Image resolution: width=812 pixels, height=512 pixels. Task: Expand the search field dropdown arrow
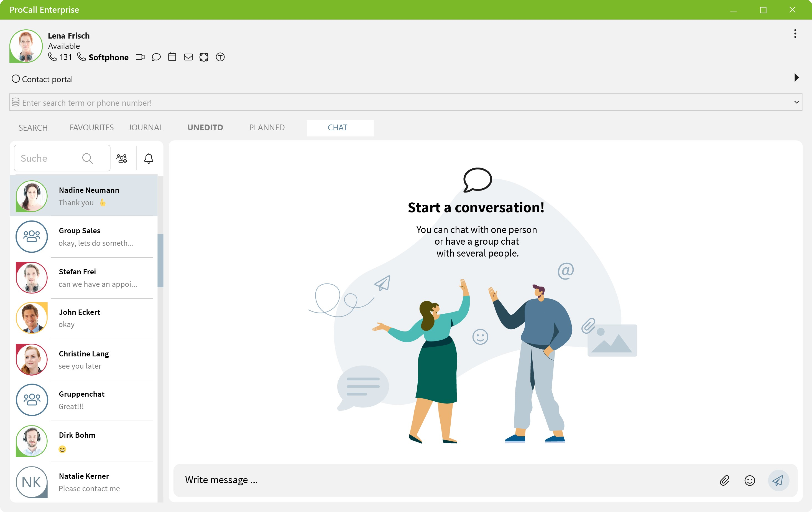(796, 102)
